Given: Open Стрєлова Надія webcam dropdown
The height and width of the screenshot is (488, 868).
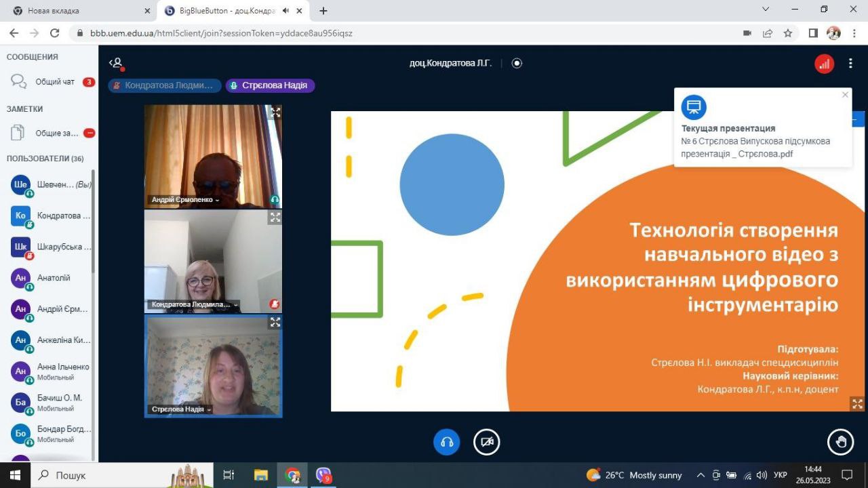Looking at the screenshot, I should pos(180,409).
